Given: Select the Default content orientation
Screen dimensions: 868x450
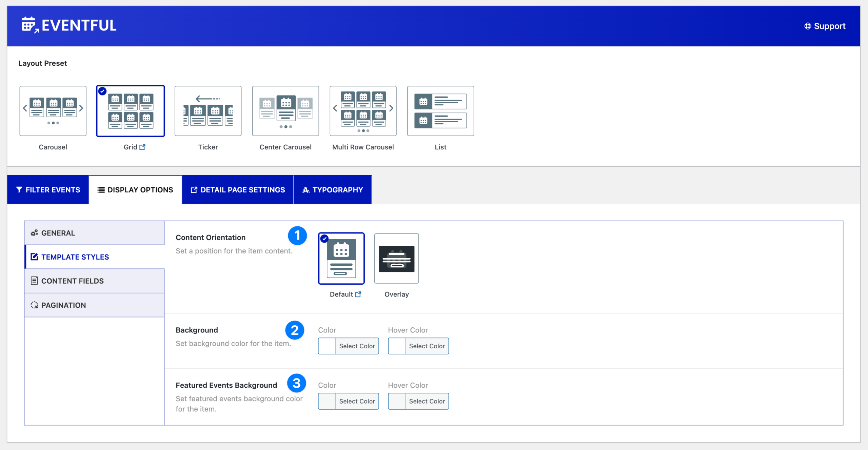Looking at the screenshot, I should coord(341,258).
